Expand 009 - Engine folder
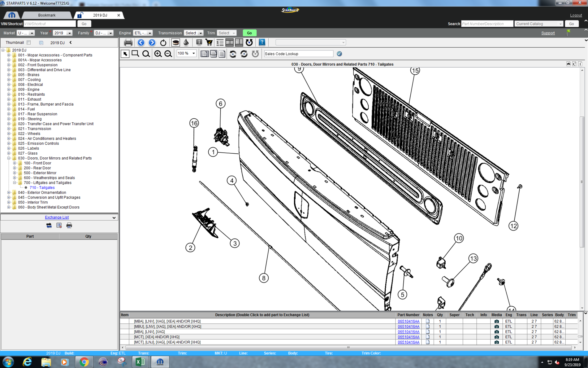 click(9, 90)
